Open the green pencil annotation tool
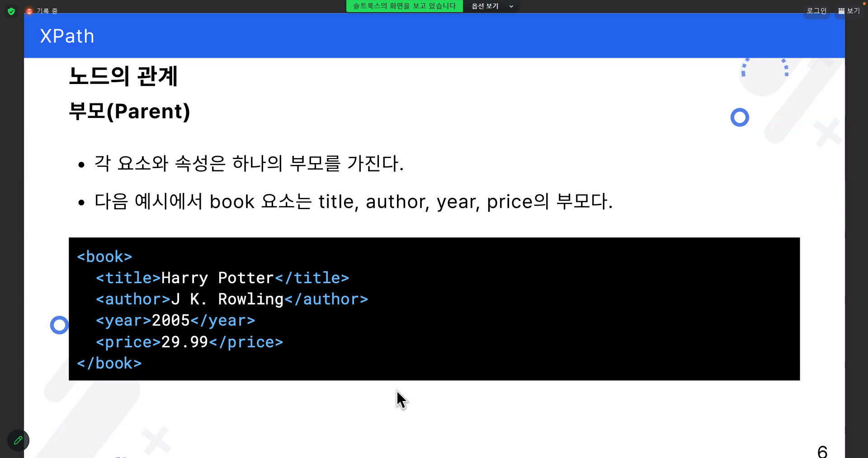 18,440
